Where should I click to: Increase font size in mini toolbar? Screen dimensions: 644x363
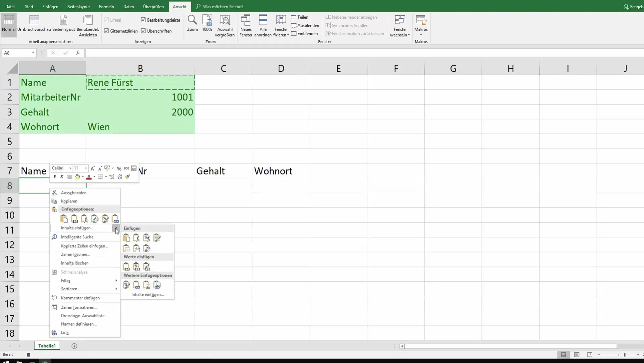(x=93, y=168)
